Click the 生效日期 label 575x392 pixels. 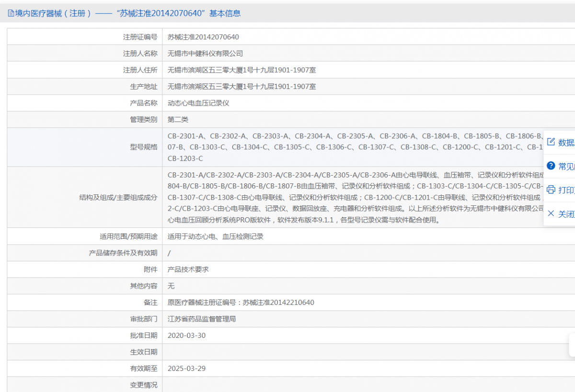(x=144, y=352)
